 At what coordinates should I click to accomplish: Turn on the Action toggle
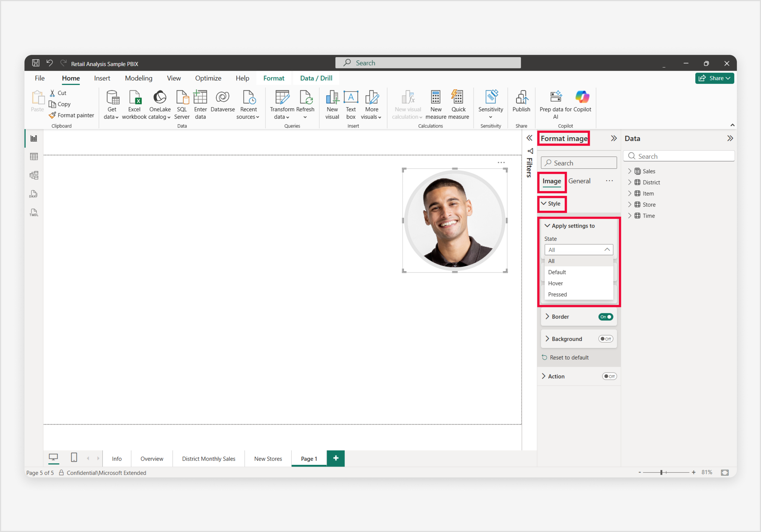tap(609, 376)
